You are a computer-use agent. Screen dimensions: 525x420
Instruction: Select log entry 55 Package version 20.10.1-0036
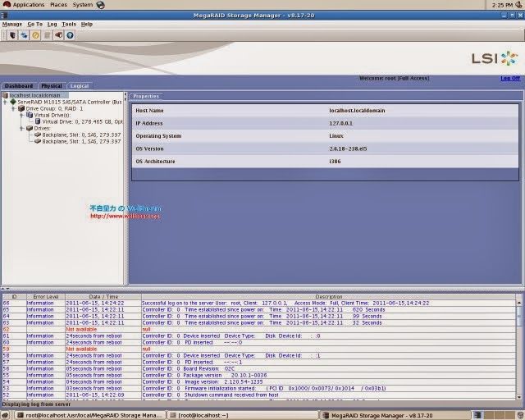click(x=259, y=375)
